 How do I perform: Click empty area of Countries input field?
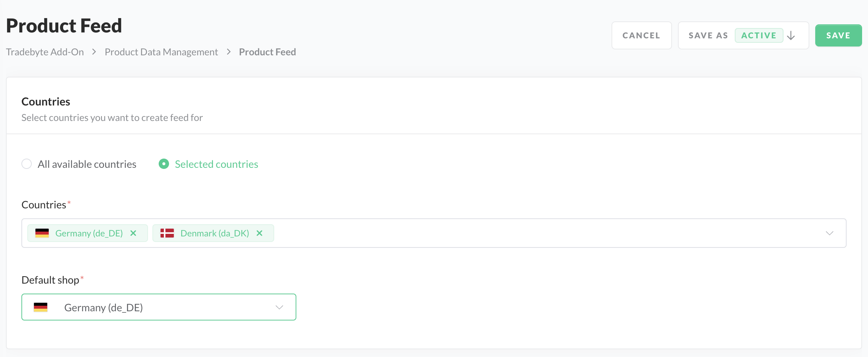pos(517,233)
